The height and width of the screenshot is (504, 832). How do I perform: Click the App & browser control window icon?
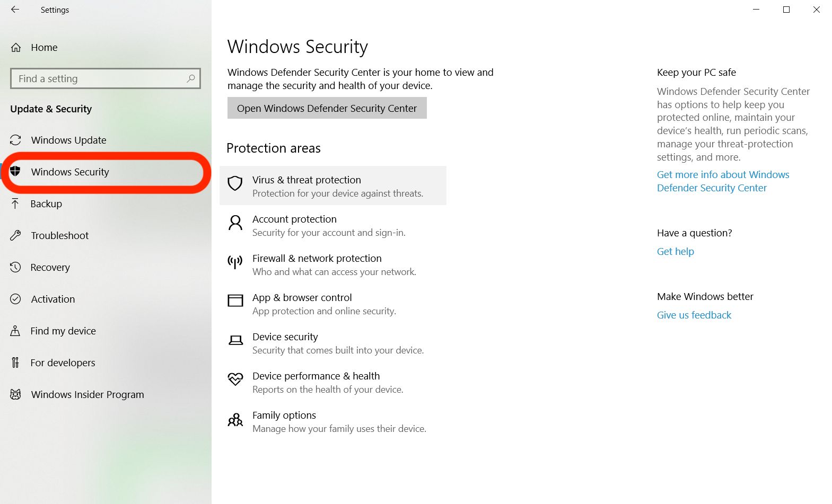(235, 301)
